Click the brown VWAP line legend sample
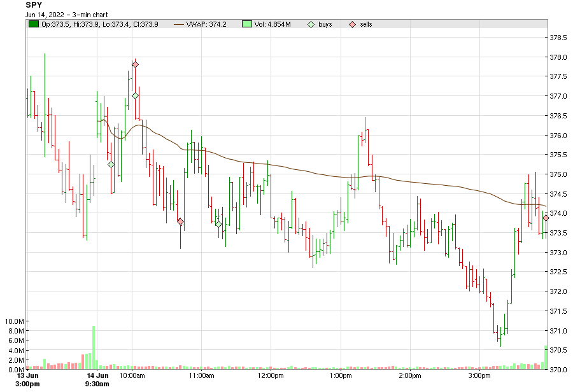The image size is (573, 392). click(179, 24)
